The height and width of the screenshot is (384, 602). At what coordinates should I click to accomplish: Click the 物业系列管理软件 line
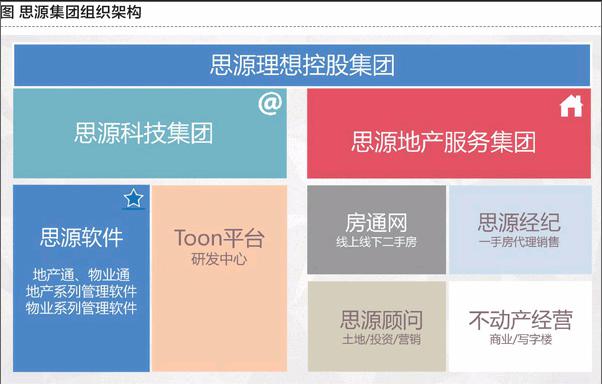81,308
